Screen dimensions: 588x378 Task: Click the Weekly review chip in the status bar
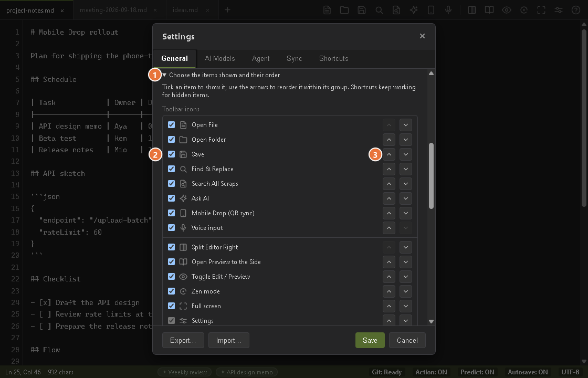tap(184, 372)
